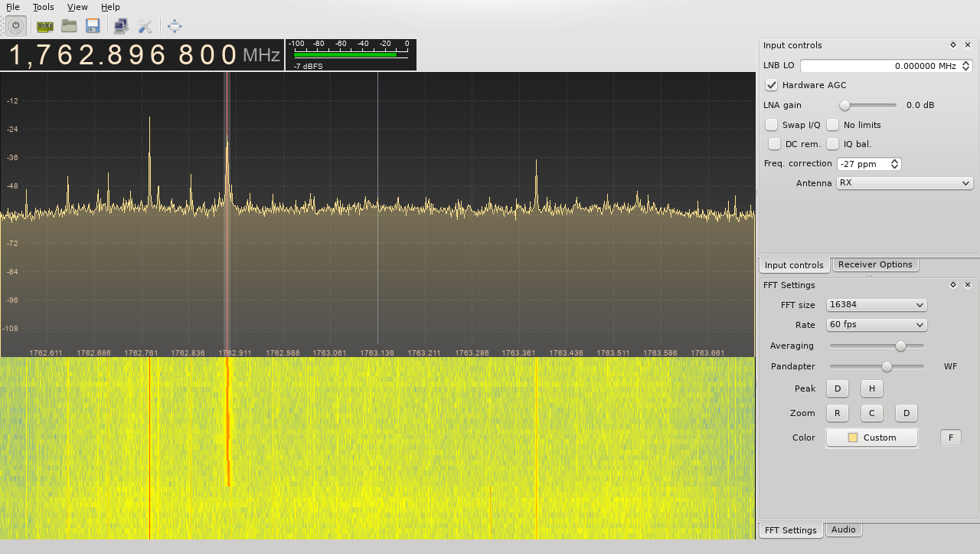Open the Antenna selection dropdown

[904, 182]
